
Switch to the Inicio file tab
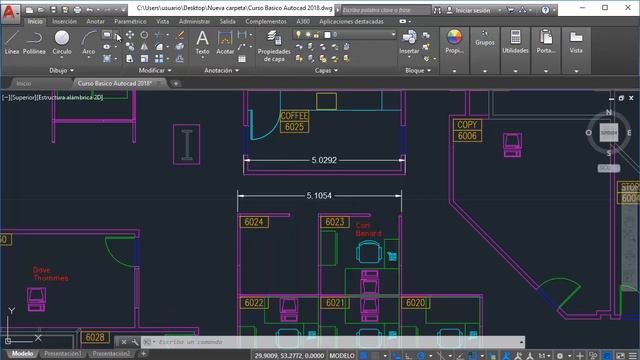tap(24, 83)
